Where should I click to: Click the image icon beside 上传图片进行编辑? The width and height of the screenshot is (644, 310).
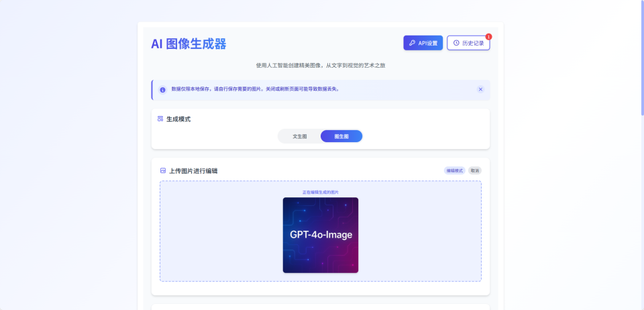pyautogui.click(x=163, y=170)
